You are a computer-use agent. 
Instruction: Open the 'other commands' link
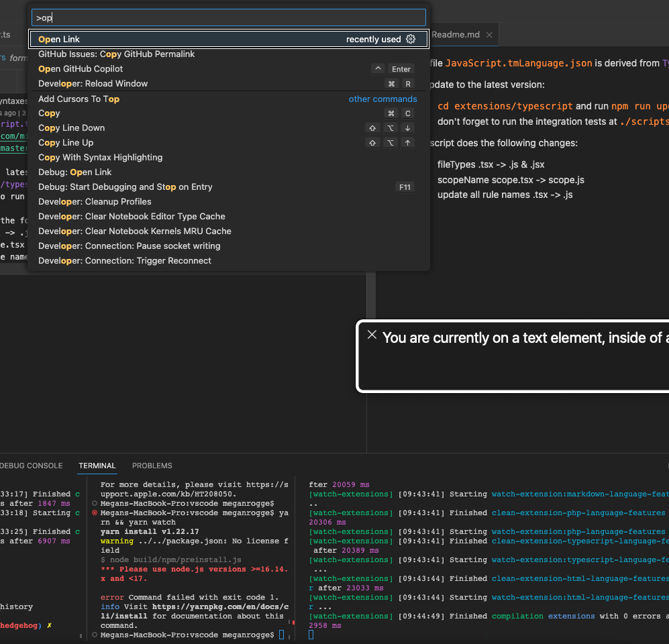click(382, 99)
